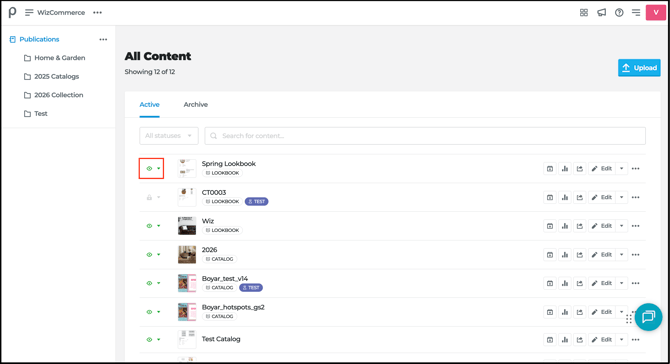
Task: Toggle the 2026 eye visibility icon
Action: point(149,255)
